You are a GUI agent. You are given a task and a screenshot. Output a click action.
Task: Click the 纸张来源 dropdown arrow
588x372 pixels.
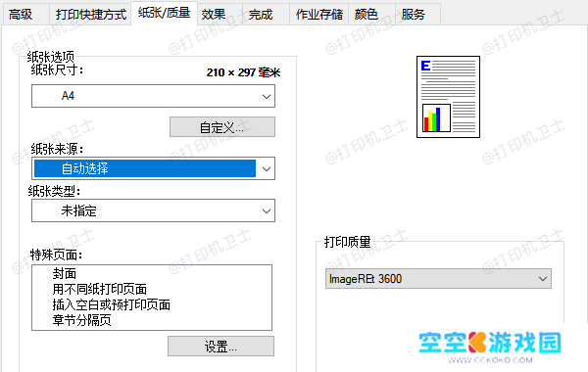click(267, 169)
